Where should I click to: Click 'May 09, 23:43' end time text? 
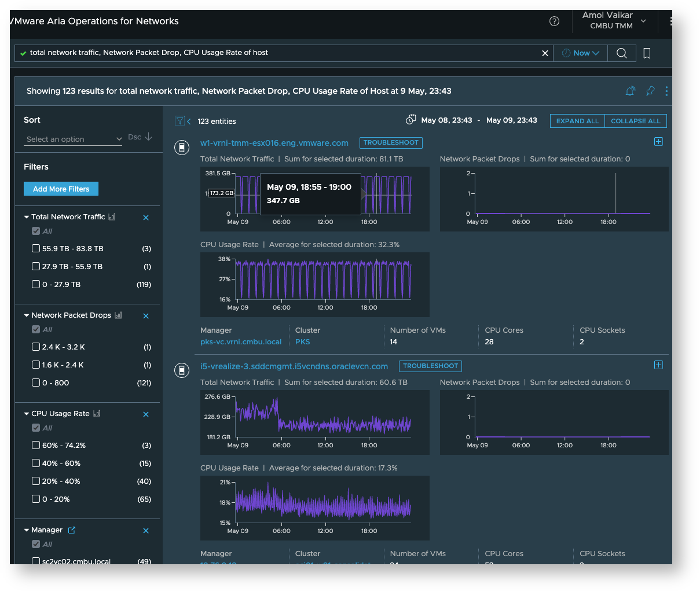[x=512, y=120]
